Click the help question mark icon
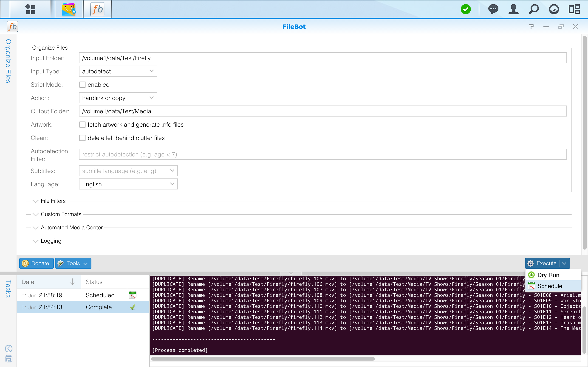This screenshot has height=367, width=588. point(532,26)
